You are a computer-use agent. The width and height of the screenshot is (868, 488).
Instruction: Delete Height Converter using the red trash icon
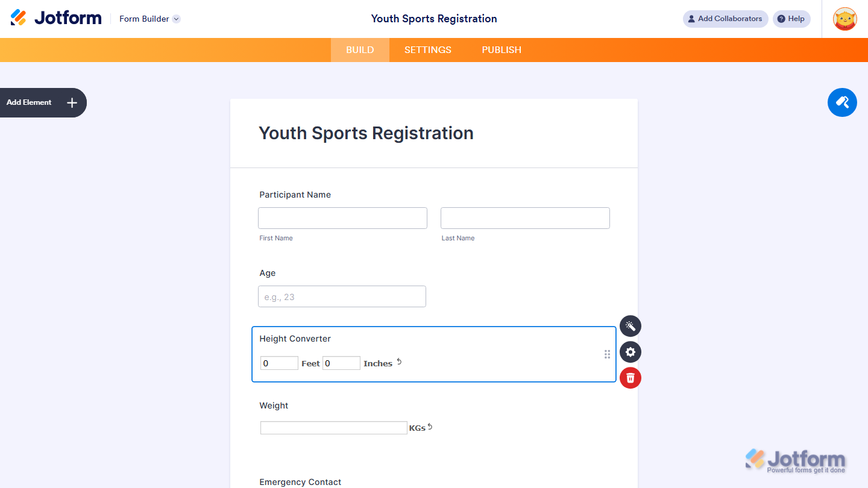(630, 378)
